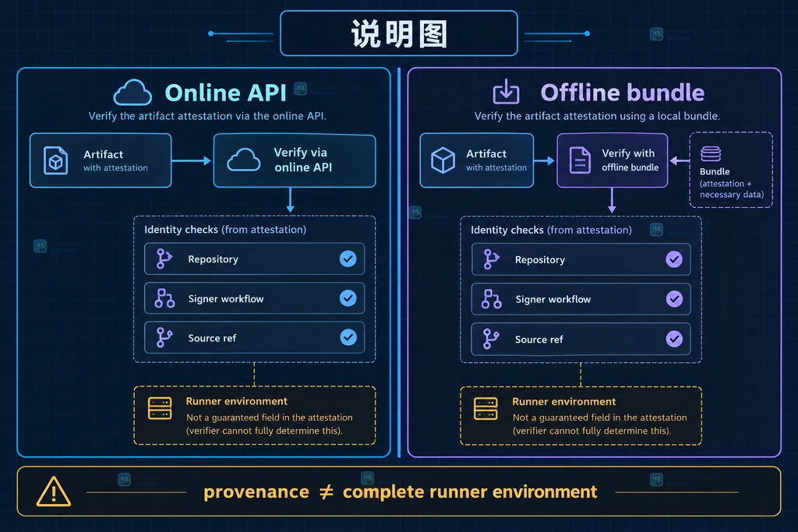Click the warning triangle icon in bottom banner
798x532 pixels.
tap(54, 491)
